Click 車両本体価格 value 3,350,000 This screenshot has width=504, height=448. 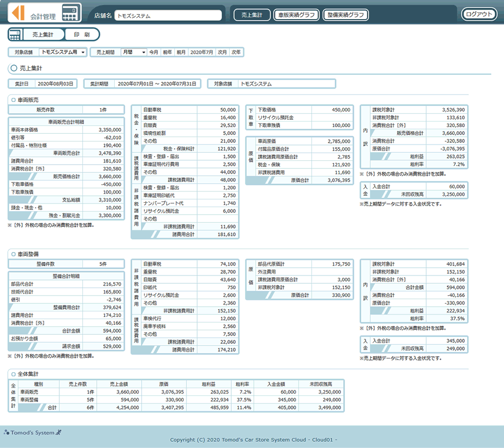(x=110, y=130)
